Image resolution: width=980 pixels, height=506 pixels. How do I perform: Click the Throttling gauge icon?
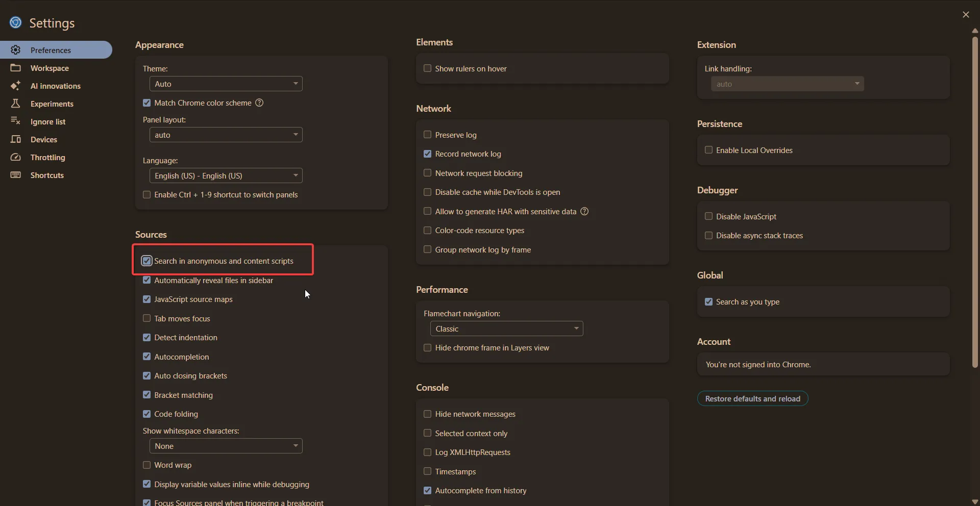point(15,157)
